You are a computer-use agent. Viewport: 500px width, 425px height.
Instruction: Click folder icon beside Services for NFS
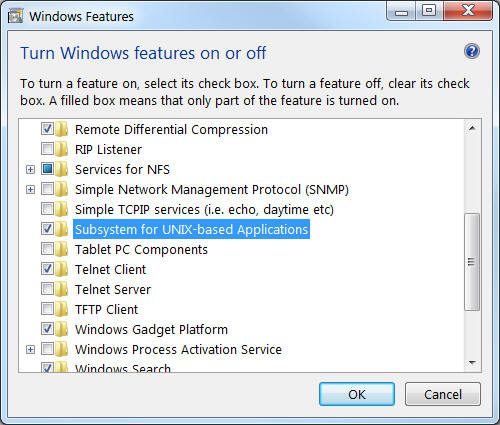pos(61,169)
